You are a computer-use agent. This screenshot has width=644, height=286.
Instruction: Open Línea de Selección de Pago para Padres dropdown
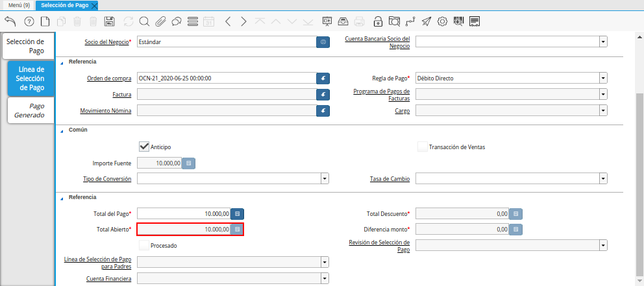(325, 262)
